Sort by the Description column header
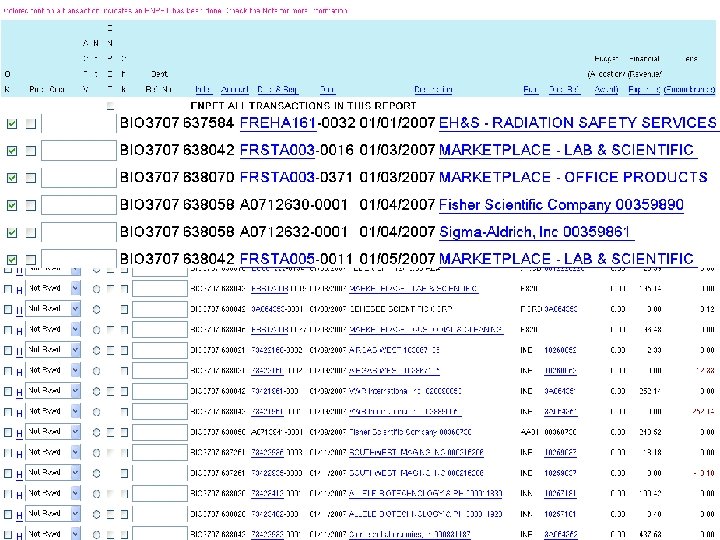 [433, 90]
